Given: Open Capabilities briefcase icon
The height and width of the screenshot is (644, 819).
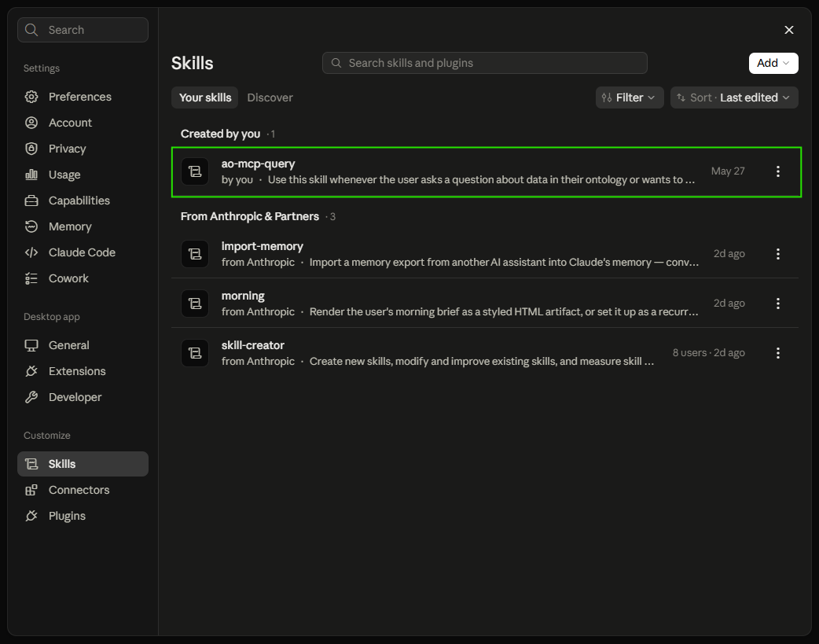Looking at the screenshot, I should click(31, 201).
